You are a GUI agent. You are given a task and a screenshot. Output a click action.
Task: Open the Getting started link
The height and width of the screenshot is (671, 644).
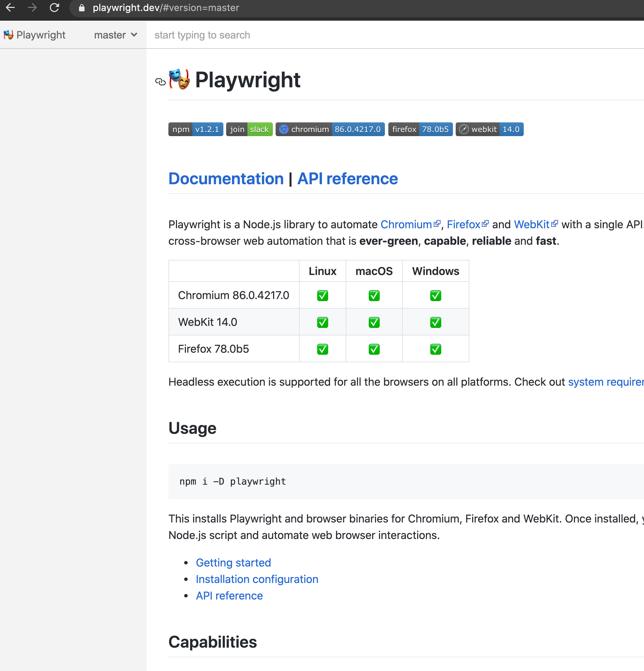tap(233, 562)
